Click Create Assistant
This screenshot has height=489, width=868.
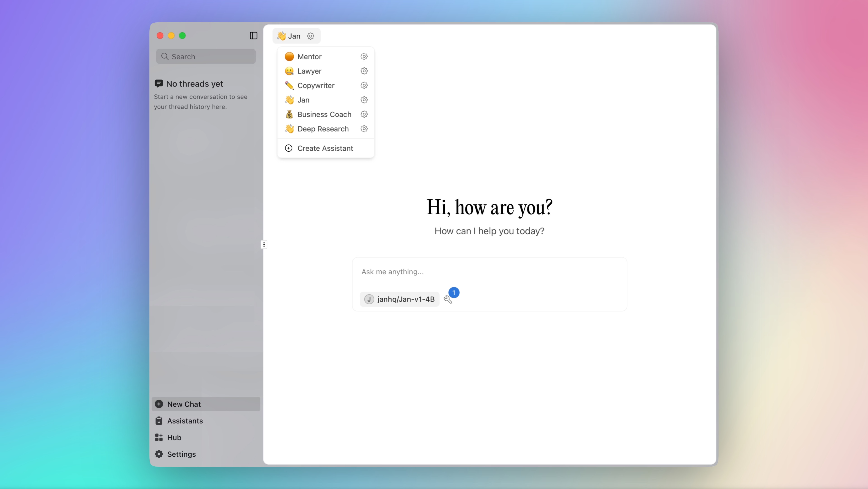click(x=325, y=148)
